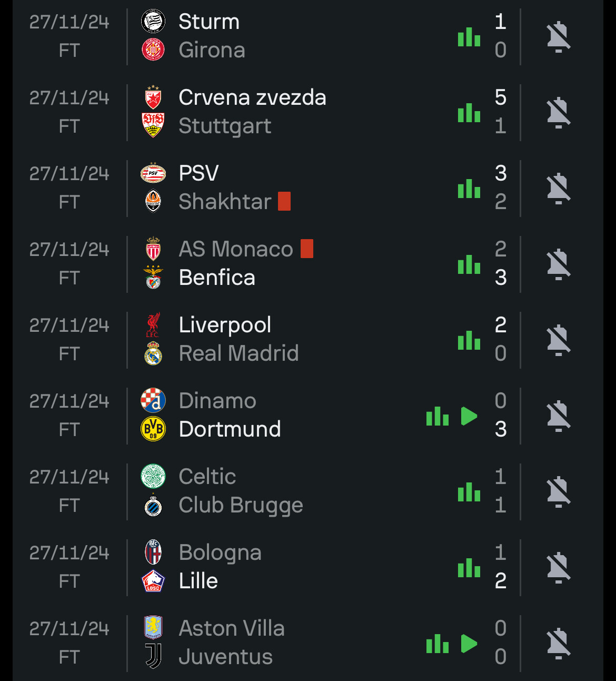The height and width of the screenshot is (681, 616).
Task: Toggle notification bell for Sturm vs Girona
Action: 558,37
